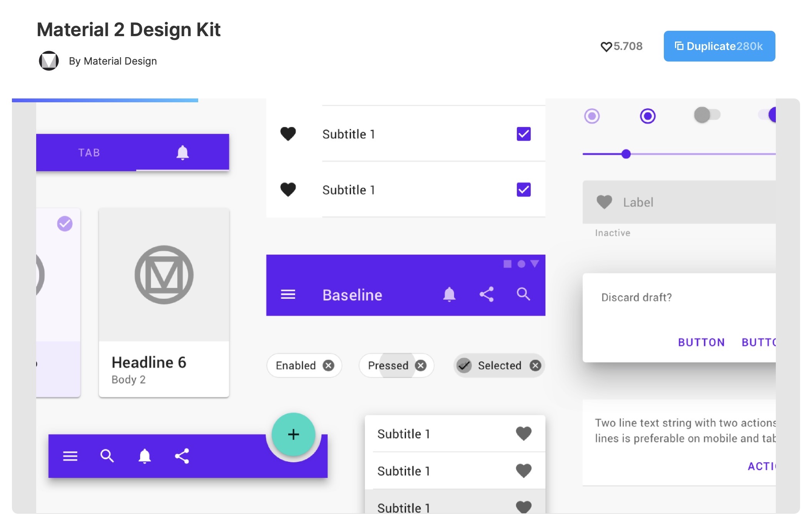Select the TAB label in purple tab bar
The height and width of the screenshot is (528, 812).
pos(89,153)
